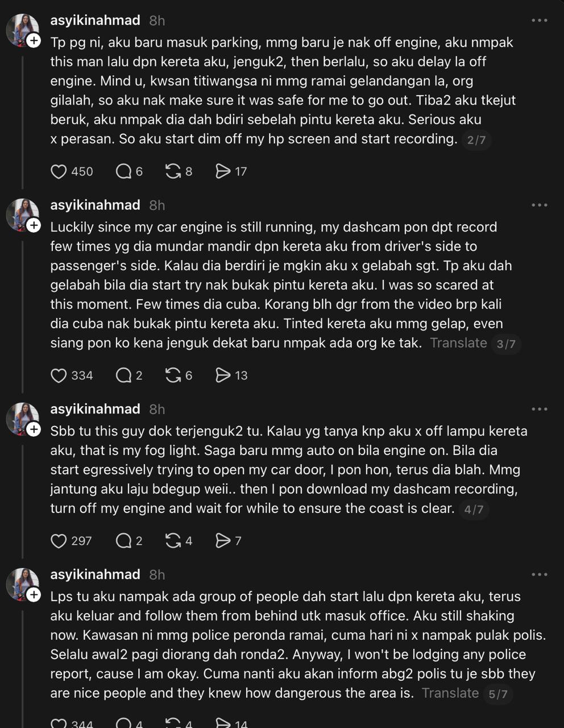564x728 pixels.
Task: Like the 3/7 post with 334 likes
Action: click(x=59, y=375)
